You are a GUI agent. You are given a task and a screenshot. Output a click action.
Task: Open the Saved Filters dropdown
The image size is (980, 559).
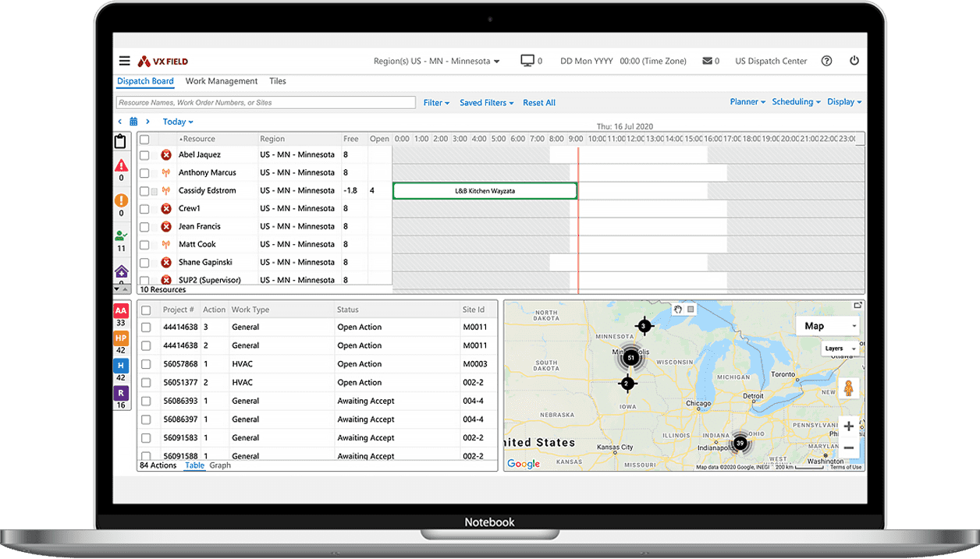[x=486, y=103]
